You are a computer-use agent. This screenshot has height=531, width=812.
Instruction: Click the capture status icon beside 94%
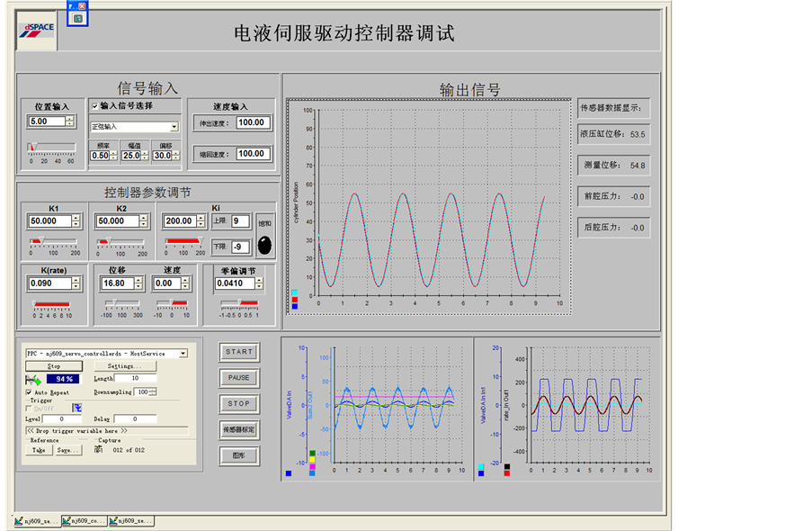click(x=32, y=380)
